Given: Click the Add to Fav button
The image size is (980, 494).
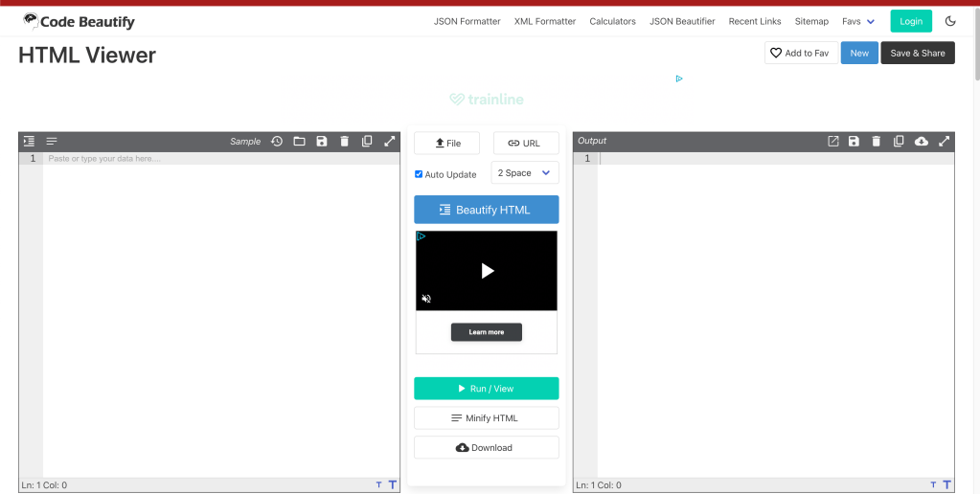Looking at the screenshot, I should point(801,53).
